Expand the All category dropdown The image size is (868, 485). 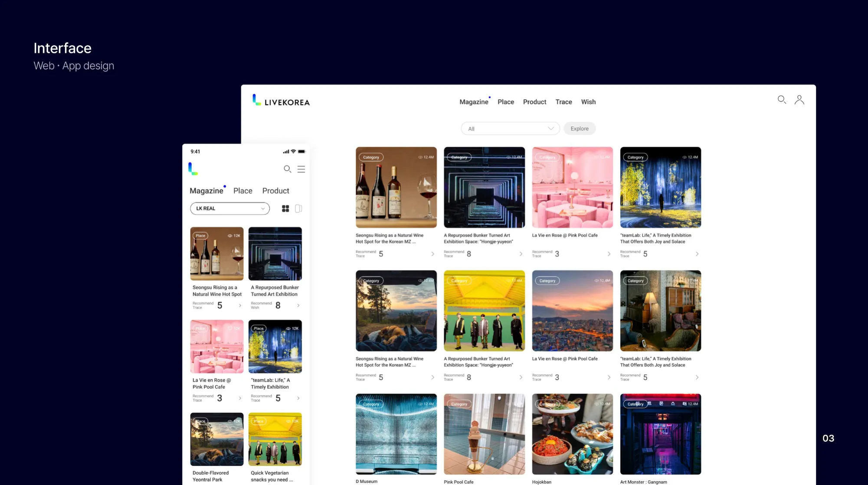pyautogui.click(x=510, y=129)
